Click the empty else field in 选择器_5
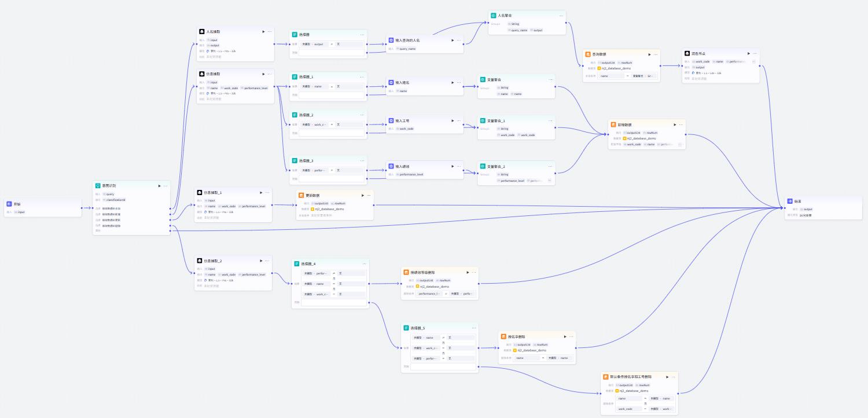Image resolution: width=868 pixels, height=418 pixels. coord(443,366)
